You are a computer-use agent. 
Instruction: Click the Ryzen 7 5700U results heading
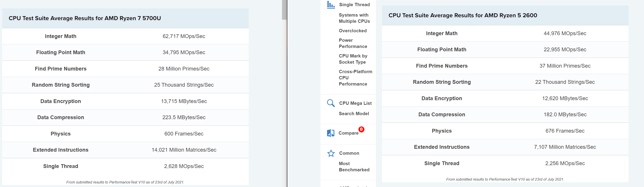[85, 18]
